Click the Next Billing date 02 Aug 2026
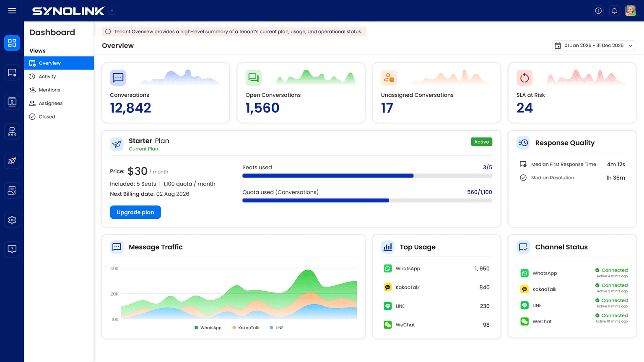The width and height of the screenshot is (644, 362). (150, 194)
